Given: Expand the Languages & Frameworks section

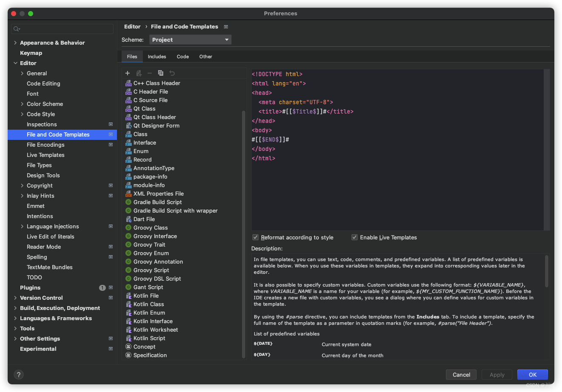Looking at the screenshot, I should (x=15, y=318).
